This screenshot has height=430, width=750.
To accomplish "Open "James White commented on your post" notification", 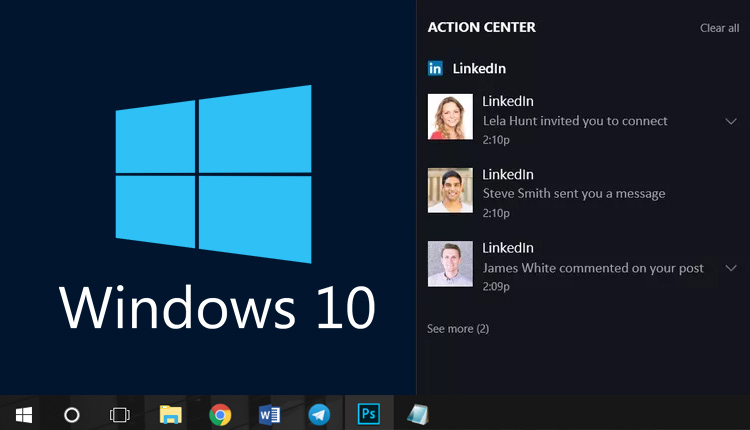I will point(593,268).
